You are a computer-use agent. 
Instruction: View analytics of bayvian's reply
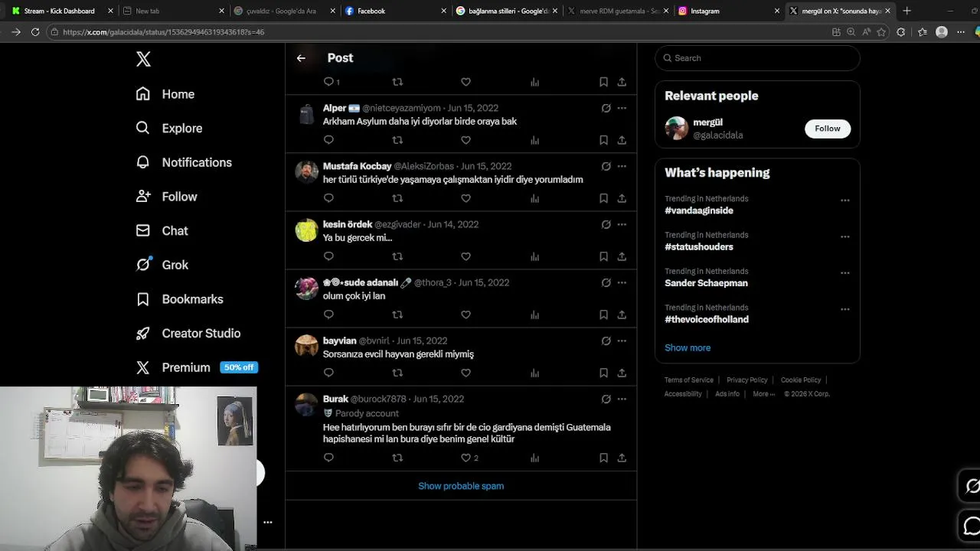[534, 373]
